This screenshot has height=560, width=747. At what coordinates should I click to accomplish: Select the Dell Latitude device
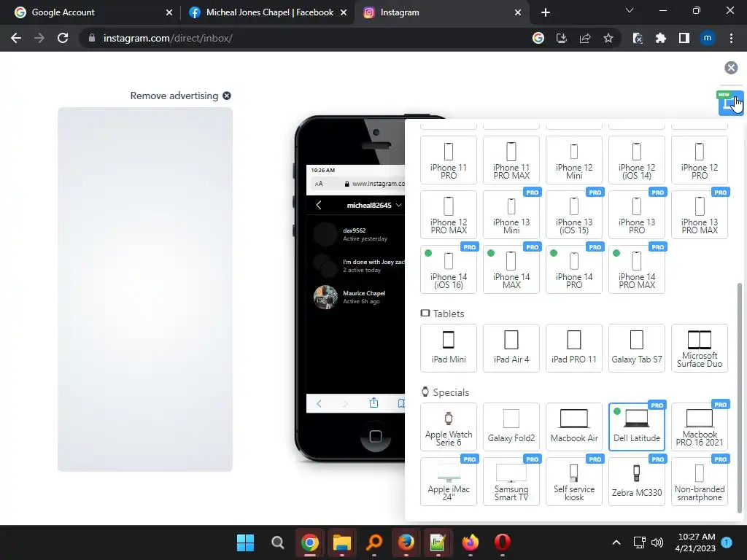(636, 427)
